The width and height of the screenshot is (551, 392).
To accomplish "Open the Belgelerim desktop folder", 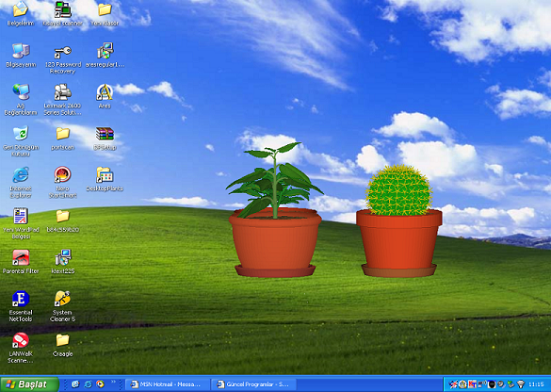I will 21,13.
